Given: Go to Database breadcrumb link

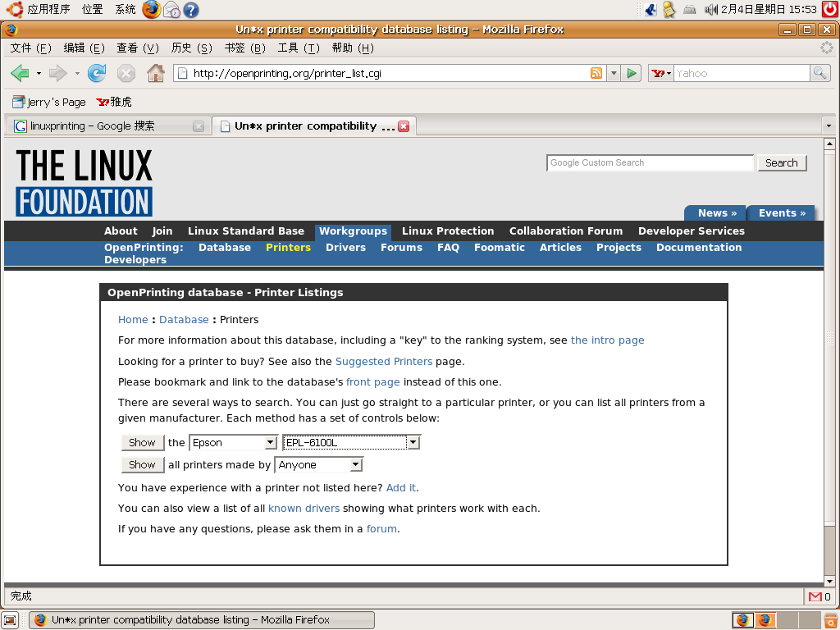Looking at the screenshot, I should tap(184, 320).
